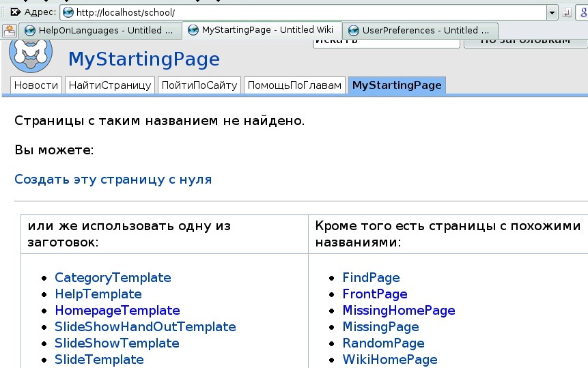588x368 pixels.
Task: Click the go button icon beside address dropdown
Action: coord(567,12)
